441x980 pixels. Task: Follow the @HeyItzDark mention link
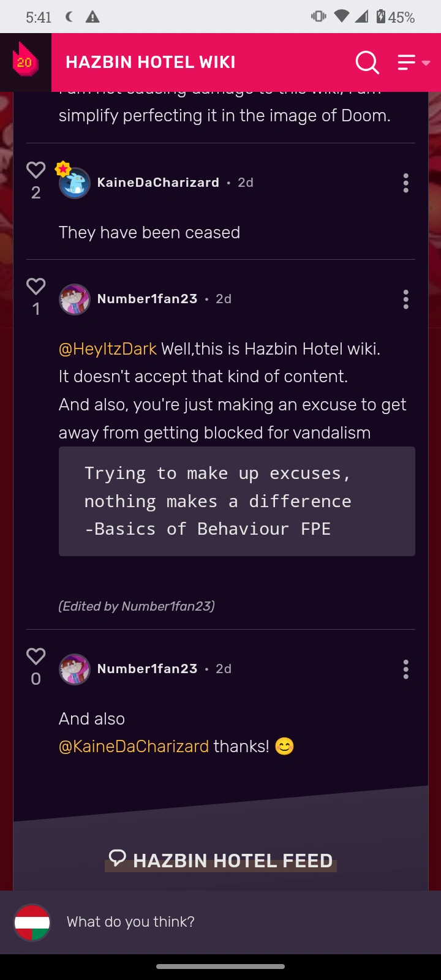pyautogui.click(x=108, y=349)
